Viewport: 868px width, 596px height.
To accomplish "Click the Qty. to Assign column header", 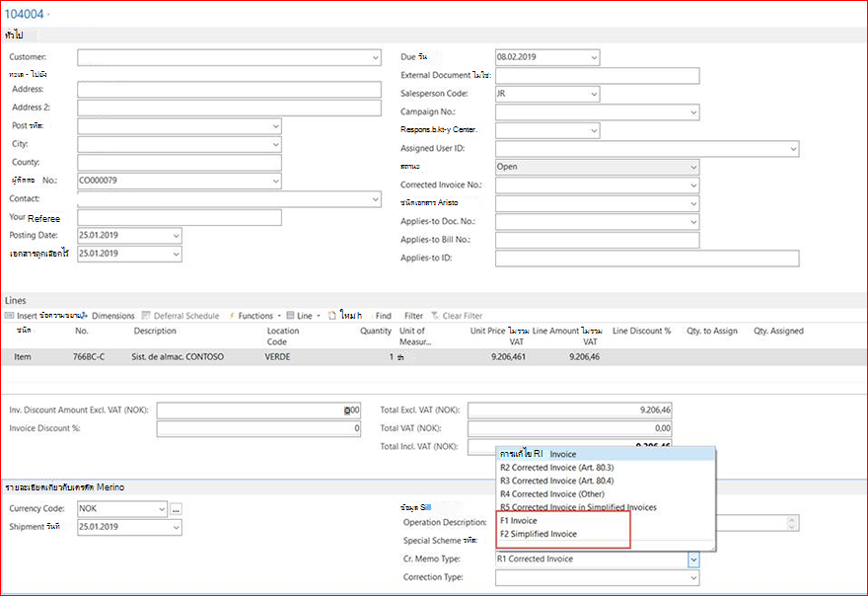I will 712,332.
